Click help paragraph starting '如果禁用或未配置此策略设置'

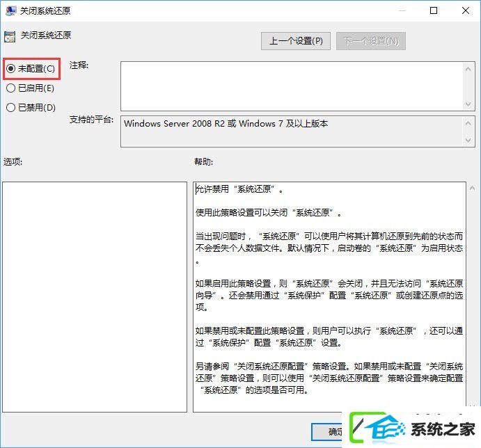point(329,337)
